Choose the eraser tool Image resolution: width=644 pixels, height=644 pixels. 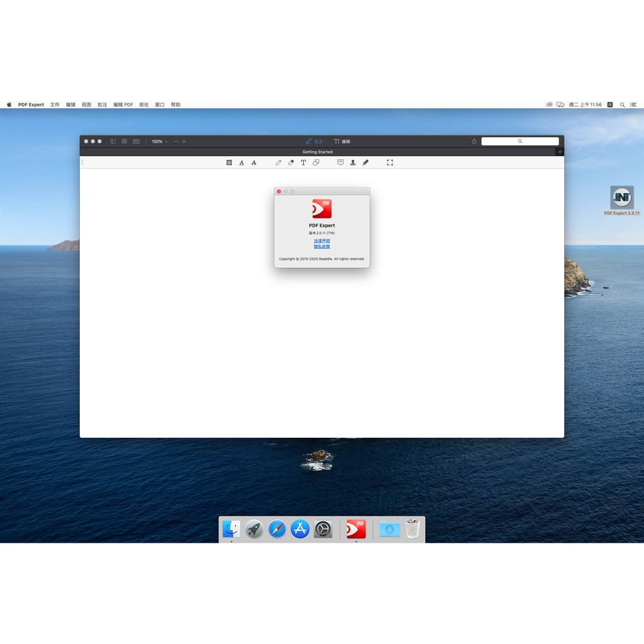[x=291, y=162]
